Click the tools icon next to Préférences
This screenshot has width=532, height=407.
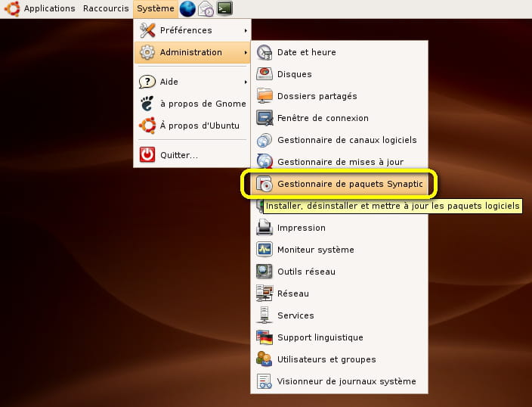pyautogui.click(x=147, y=30)
